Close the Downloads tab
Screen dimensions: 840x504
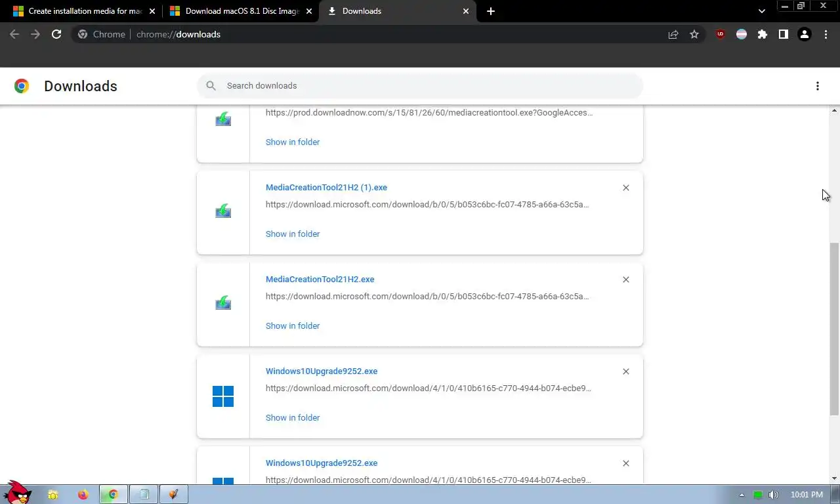[466, 11]
